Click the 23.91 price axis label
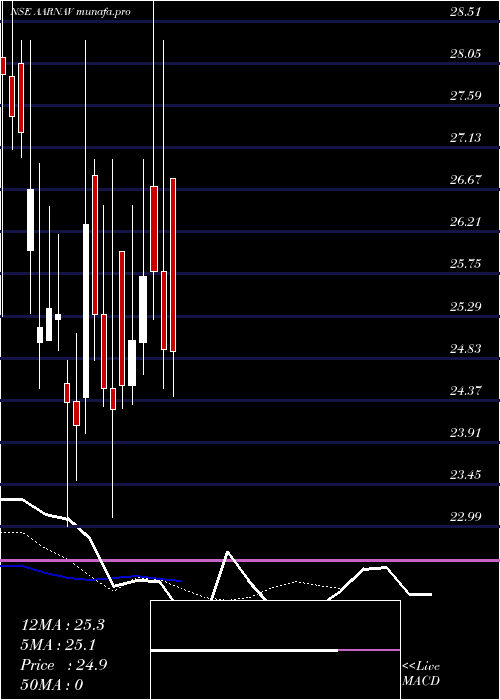This screenshot has width=500, height=700. tap(465, 433)
